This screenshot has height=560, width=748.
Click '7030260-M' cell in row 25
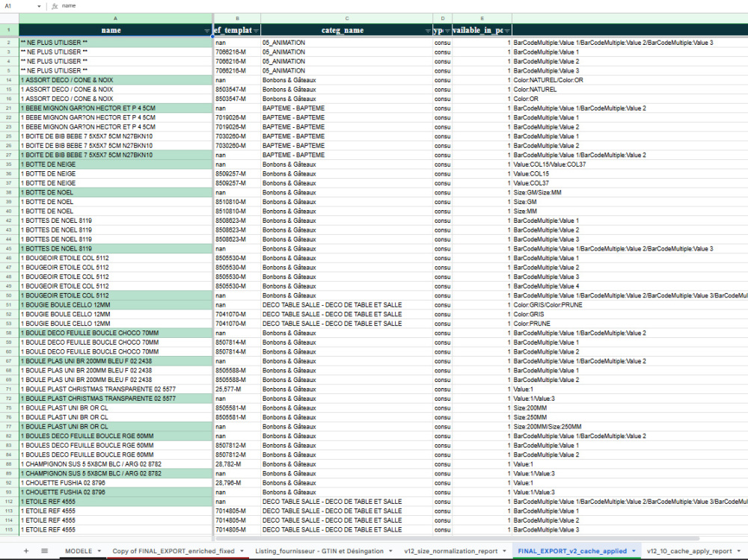point(237,136)
